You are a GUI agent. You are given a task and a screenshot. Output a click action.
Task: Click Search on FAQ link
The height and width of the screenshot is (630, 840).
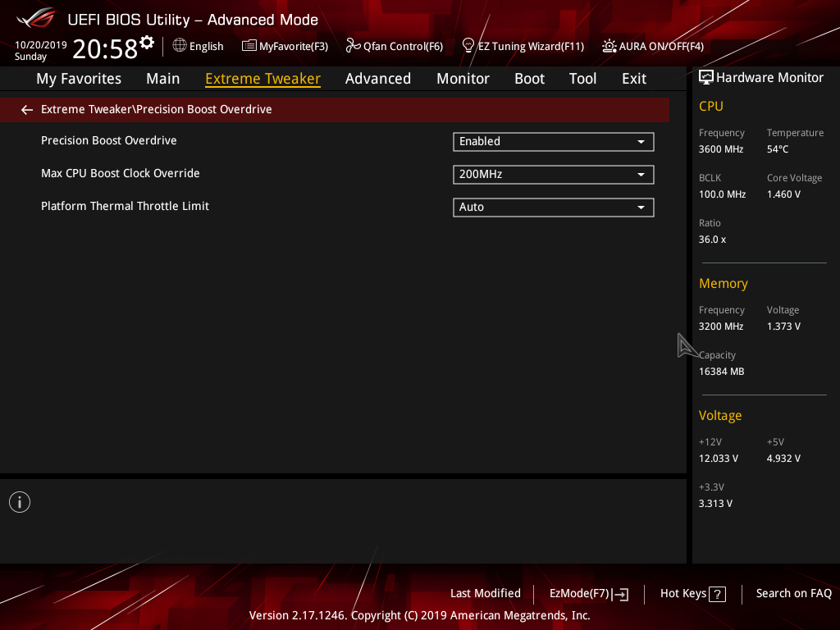click(794, 594)
